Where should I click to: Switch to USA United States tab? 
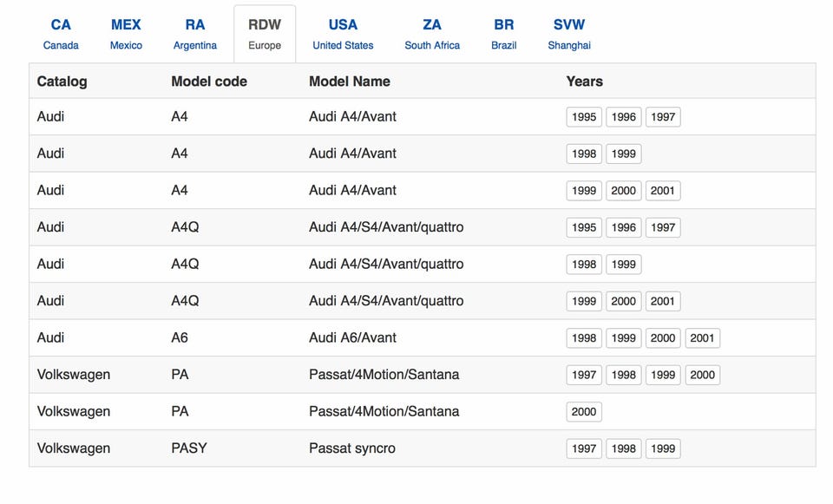343,34
